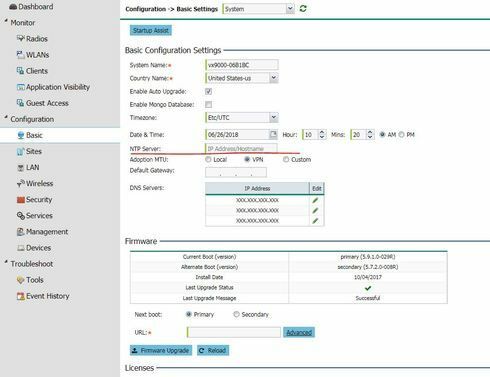
Task: Go to WLANs page
Action: click(37, 55)
